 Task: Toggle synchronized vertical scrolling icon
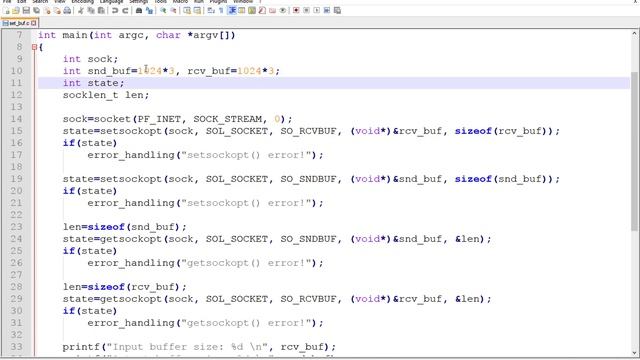pyautogui.click(x=187, y=10)
